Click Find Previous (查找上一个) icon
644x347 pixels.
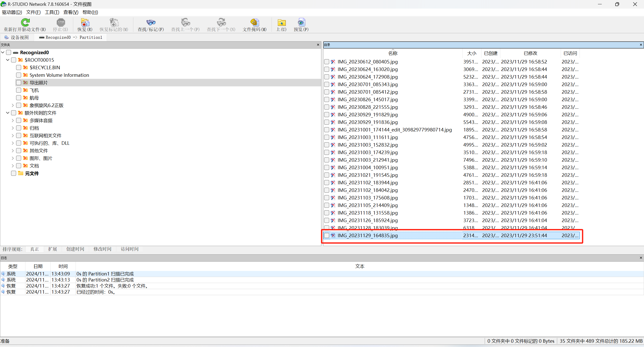point(185,22)
